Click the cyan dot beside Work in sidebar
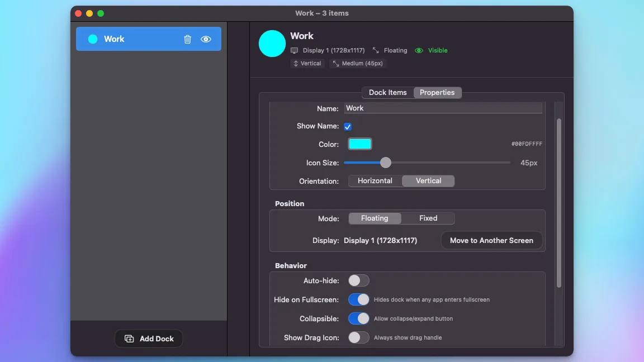Viewport: 644px width, 362px height. [93, 39]
